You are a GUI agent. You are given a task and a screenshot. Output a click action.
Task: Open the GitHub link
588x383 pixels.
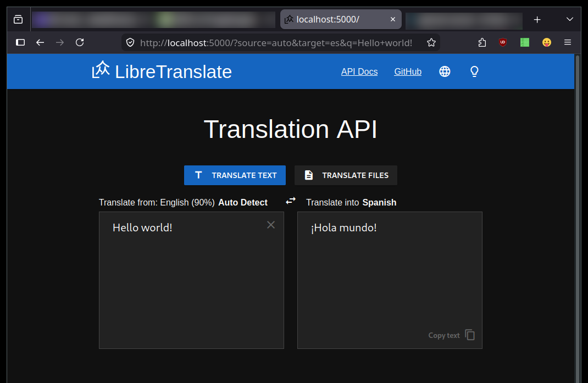pos(408,71)
